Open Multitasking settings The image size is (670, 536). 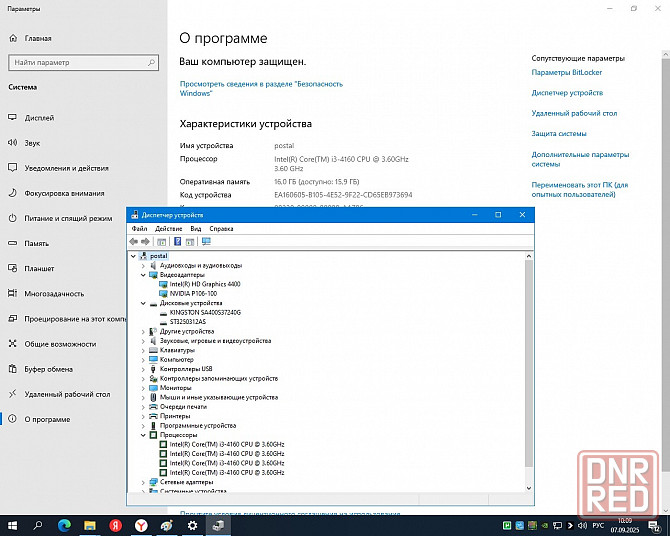coord(54,294)
